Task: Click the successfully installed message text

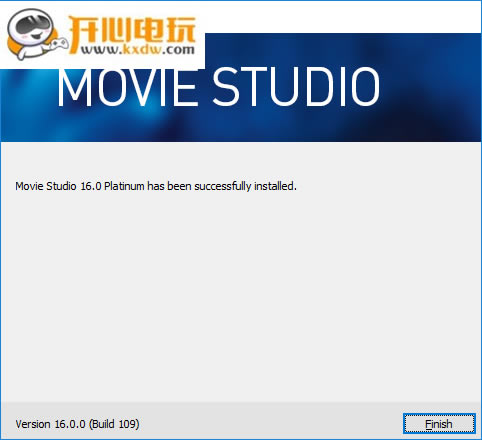Action: pos(156,186)
